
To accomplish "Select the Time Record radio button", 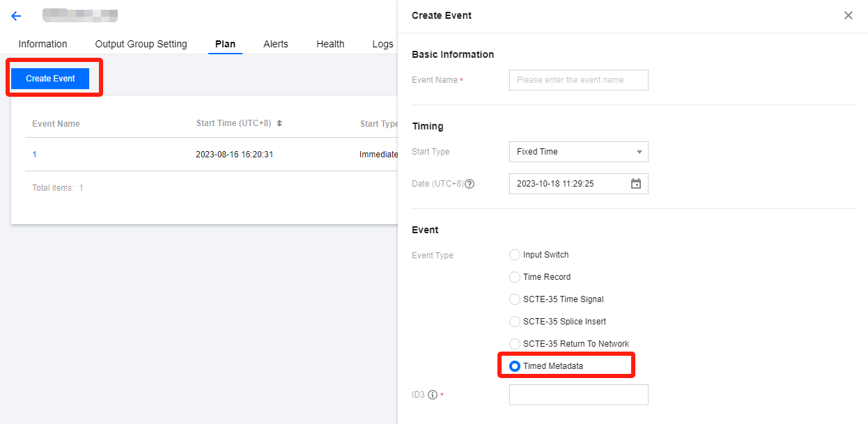I will coord(515,277).
